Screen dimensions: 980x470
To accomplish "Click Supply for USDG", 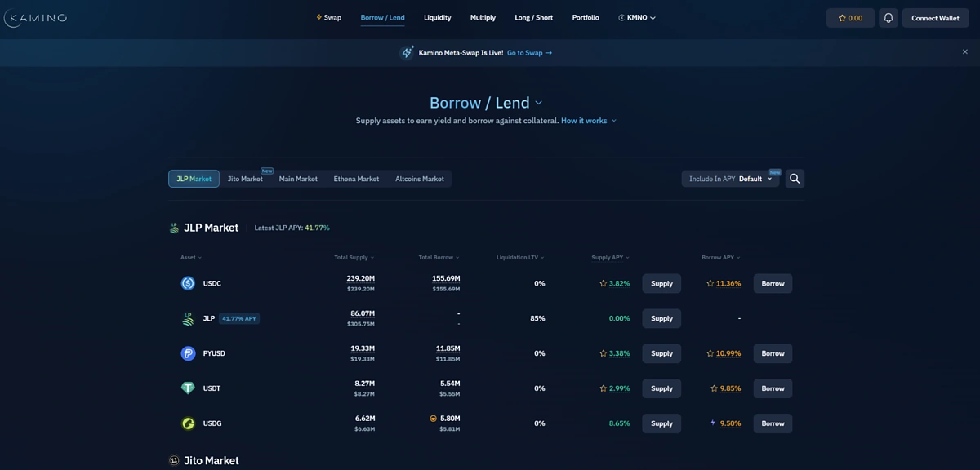I will 661,423.
